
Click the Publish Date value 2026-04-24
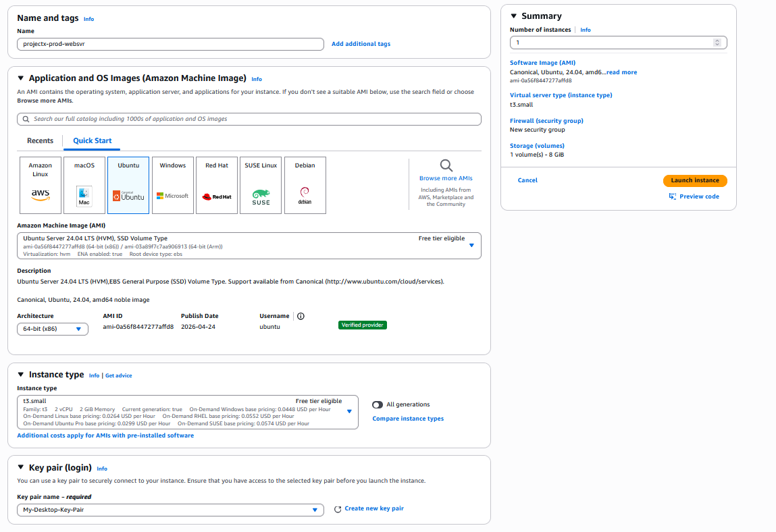pos(198,327)
